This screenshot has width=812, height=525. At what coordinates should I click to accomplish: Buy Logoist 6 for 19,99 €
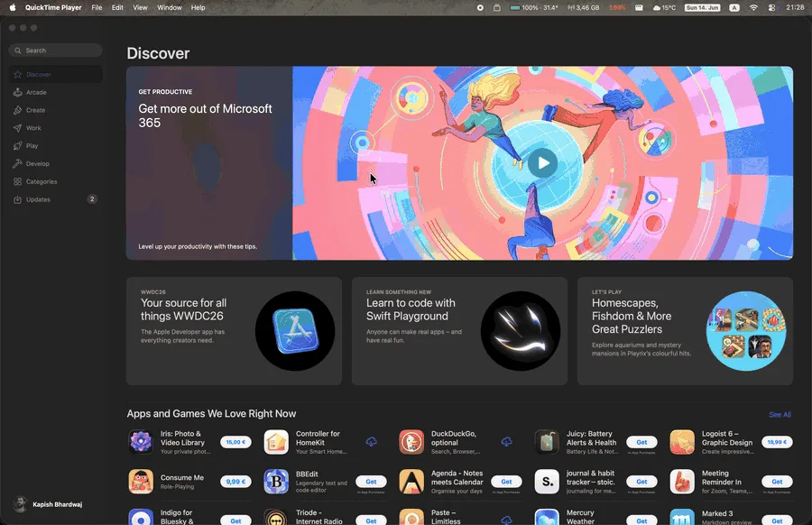click(x=777, y=442)
